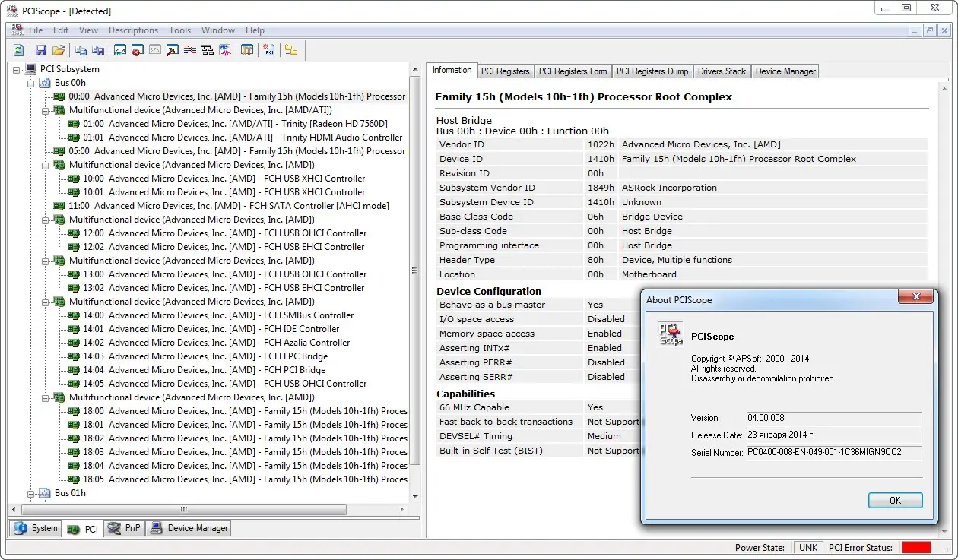Collapse the Multifunctional device holding function 13:00
958x560 pixels.
tap(46, 261)
